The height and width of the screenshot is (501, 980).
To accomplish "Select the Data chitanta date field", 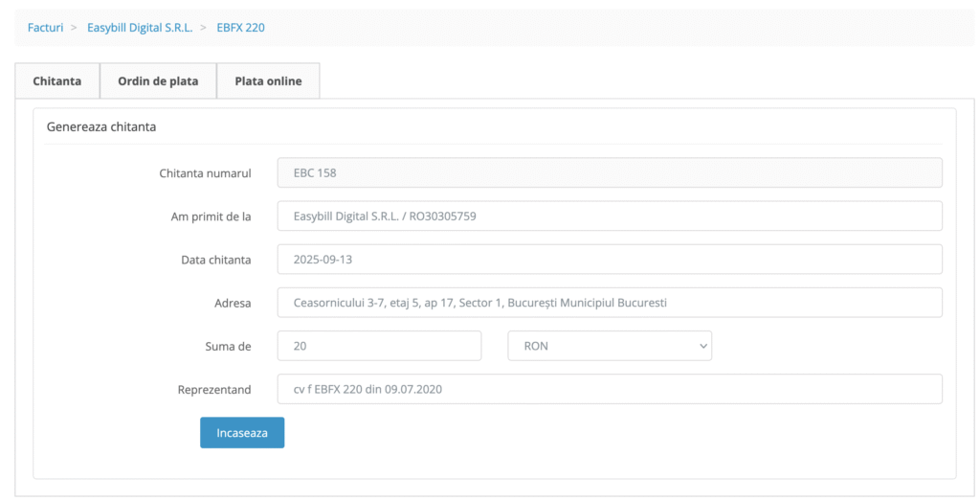I will point(610,259).
